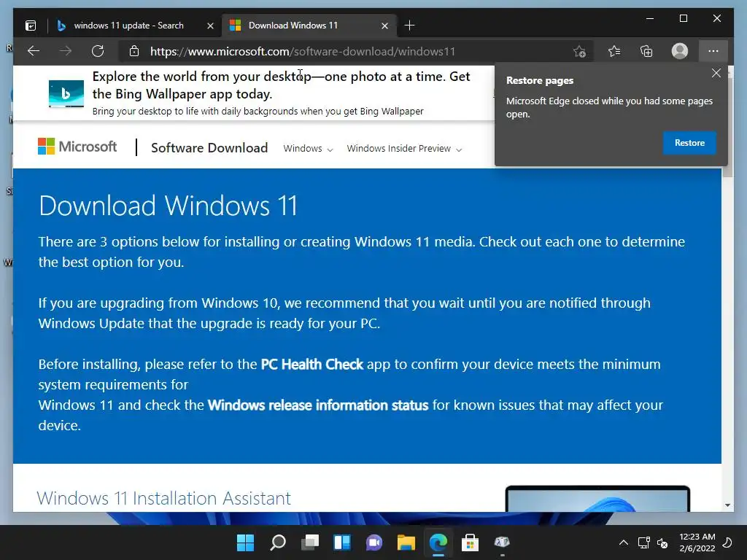Click Restore to reopen pages

click(689, 143)
